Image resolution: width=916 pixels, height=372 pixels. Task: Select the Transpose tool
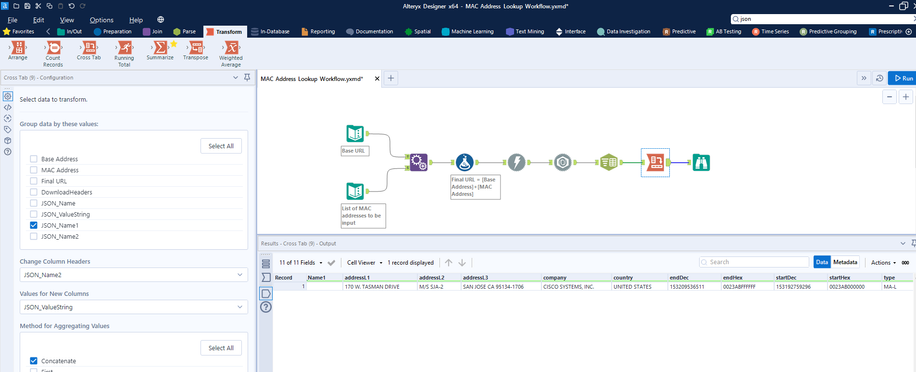[x=196, y=51]
